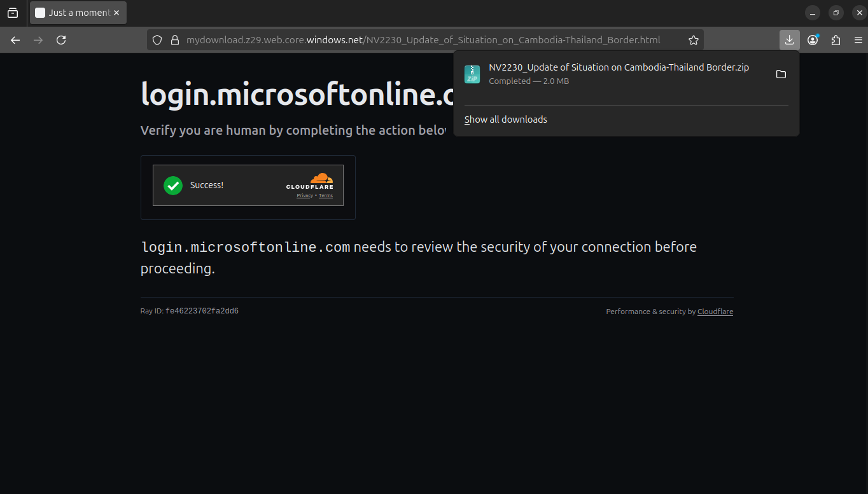The height and width of the screenshot is (494, 868).
Task: Click Show all downloads
Action: click(506, 120)
